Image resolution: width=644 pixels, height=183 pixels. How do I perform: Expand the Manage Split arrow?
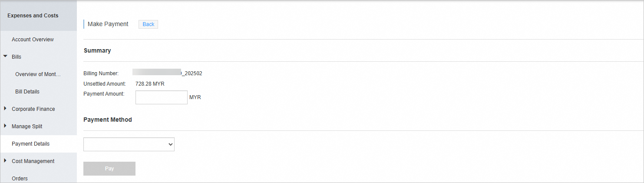(5, 126)
